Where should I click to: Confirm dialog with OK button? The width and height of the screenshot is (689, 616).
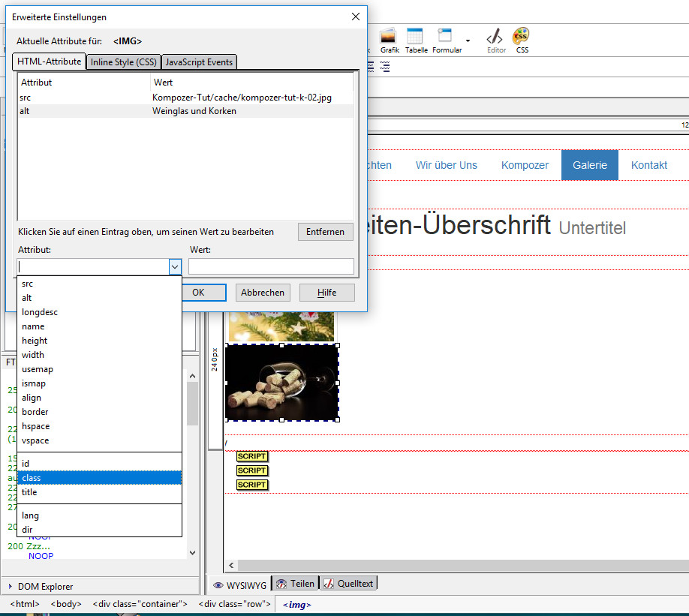point(204,293)
